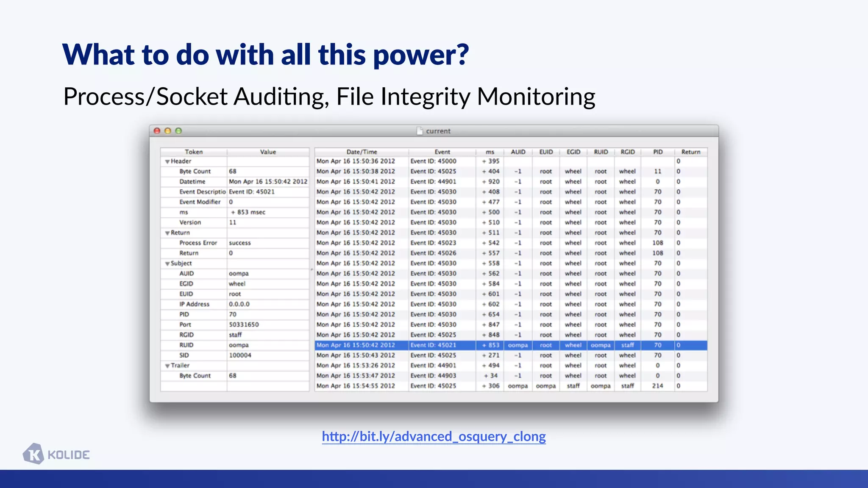Select the Event Modifier token row
Viewport: 868px width, 488px height.
tap(235, 202)
